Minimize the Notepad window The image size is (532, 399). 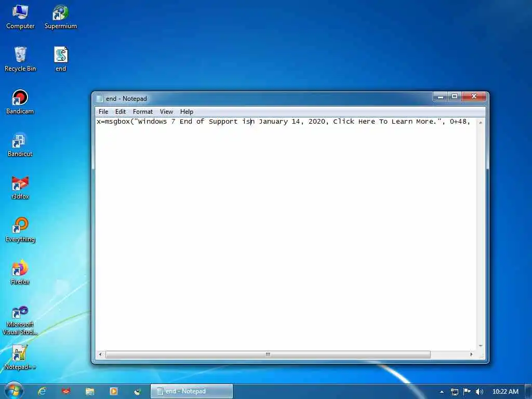441,97
